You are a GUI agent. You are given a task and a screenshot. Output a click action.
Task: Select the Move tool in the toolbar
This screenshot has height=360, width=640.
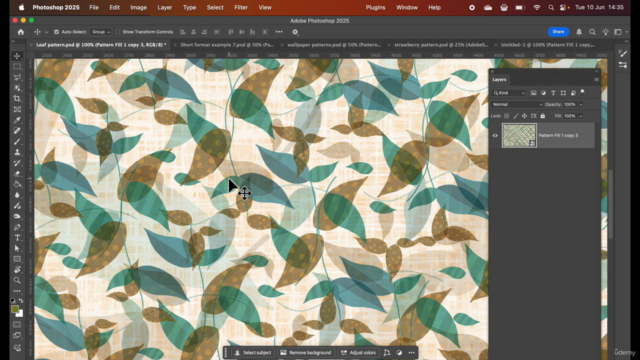17,56
